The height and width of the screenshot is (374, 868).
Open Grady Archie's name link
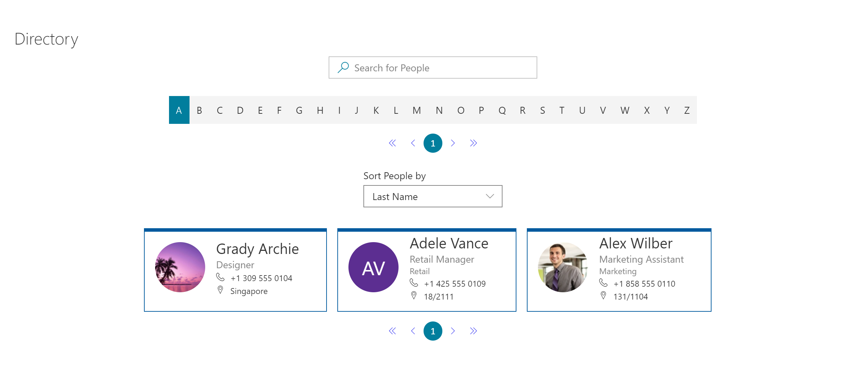pos(257,249)
